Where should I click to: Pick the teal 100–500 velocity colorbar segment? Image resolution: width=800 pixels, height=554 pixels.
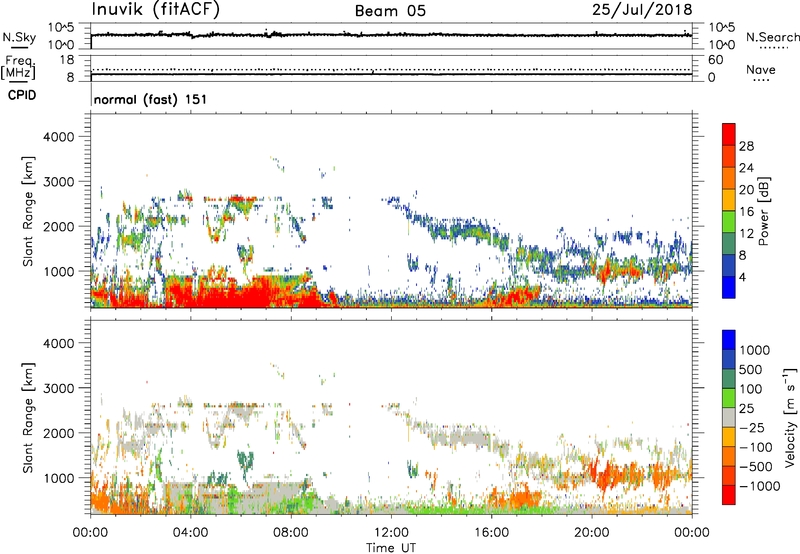coord(729,379)
